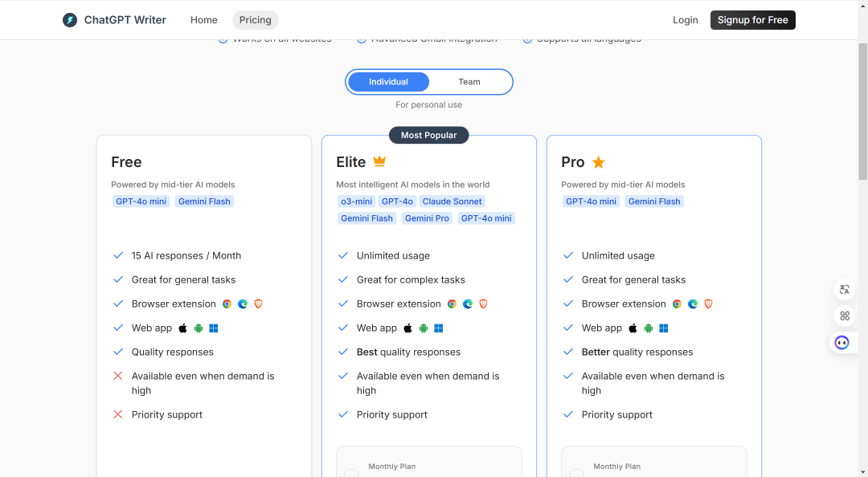Click the ChatGPT Writer lightning logo icon
This screenshot has width=868, height=477.
[70, 20]
